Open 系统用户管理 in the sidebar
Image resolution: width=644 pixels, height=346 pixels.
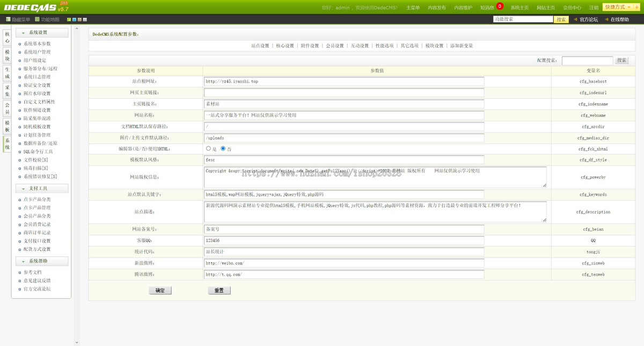pyautogui.click(x=37, y=52)
